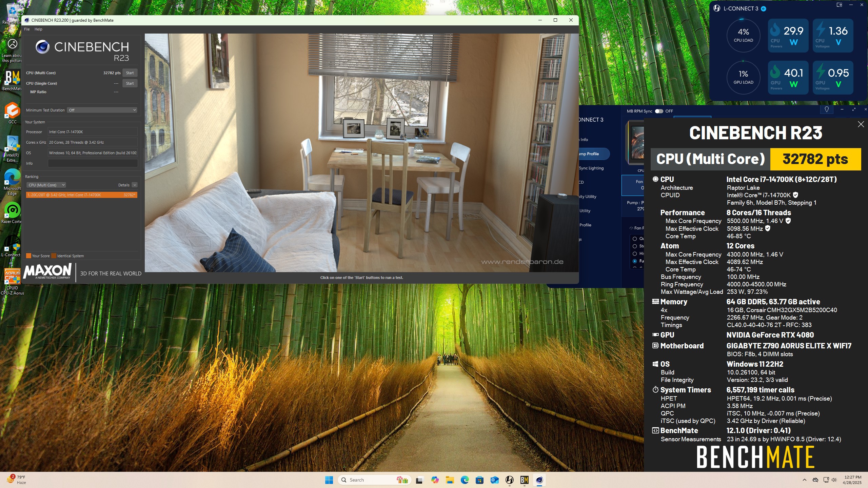Click the Processor field Intel Core i7-14700K
The image size is (868, 488).
coord(93,132)
